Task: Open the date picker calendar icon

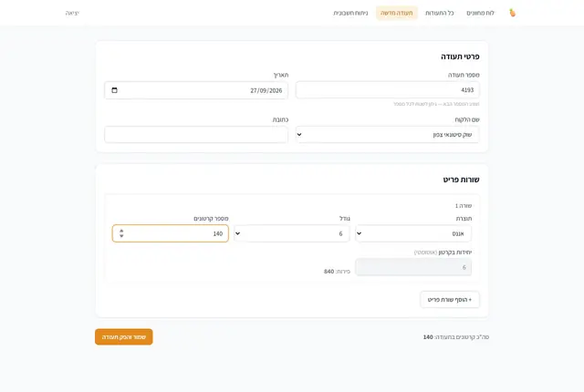Action: (114, 90)
